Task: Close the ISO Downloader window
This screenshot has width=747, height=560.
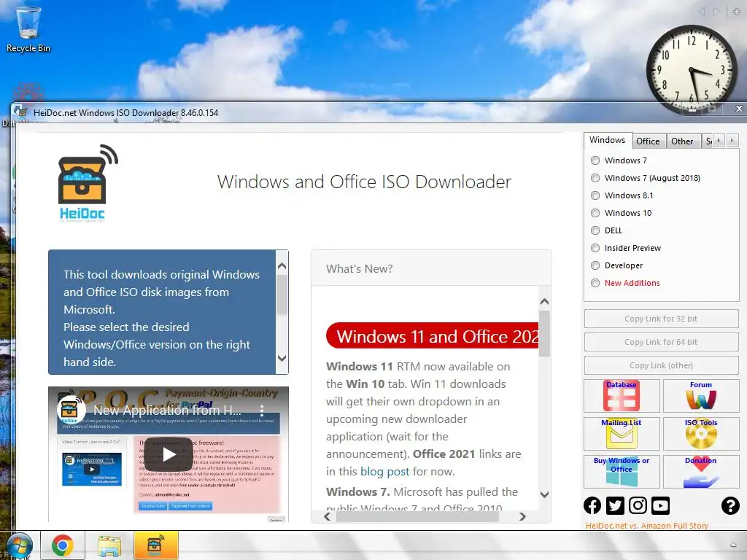Action: [739, 109]
